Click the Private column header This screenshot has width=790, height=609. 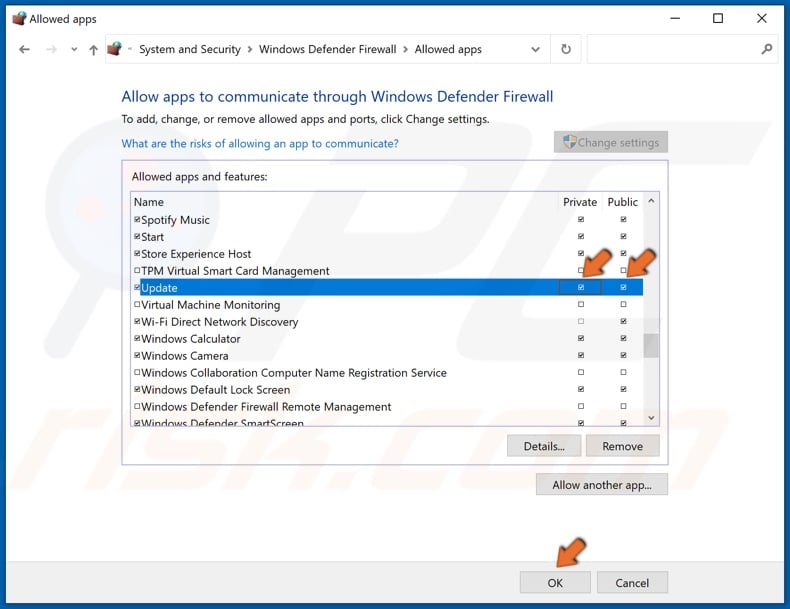580,202
